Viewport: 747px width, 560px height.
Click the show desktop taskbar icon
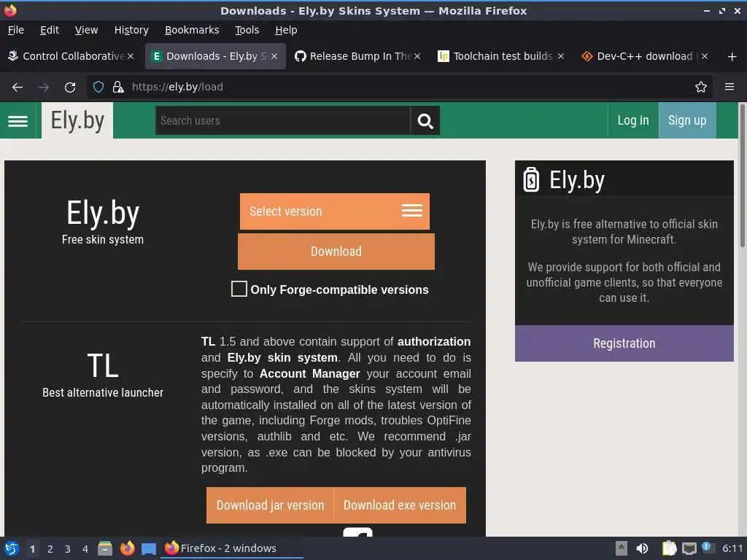pyautogui.click(x=149, y=549)
